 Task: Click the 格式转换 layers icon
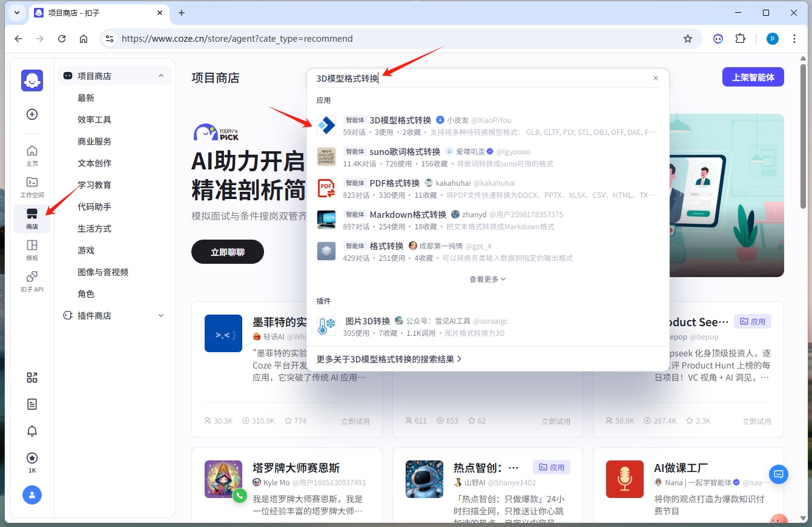[326, 251]
